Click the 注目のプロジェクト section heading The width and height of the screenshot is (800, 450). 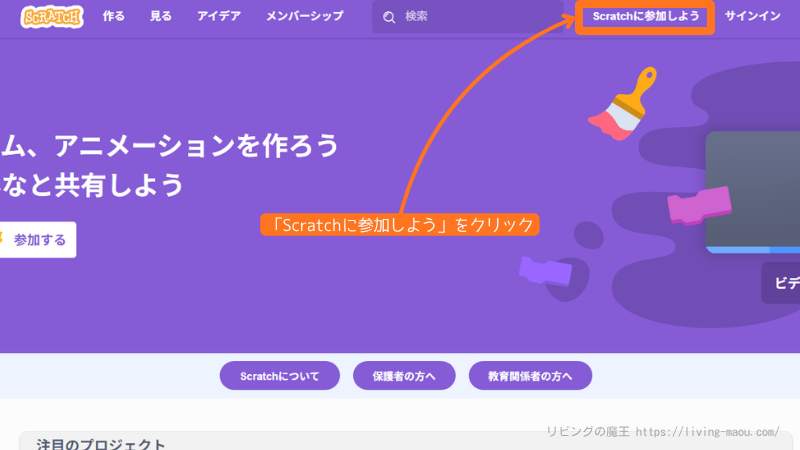tap(101, 443)
